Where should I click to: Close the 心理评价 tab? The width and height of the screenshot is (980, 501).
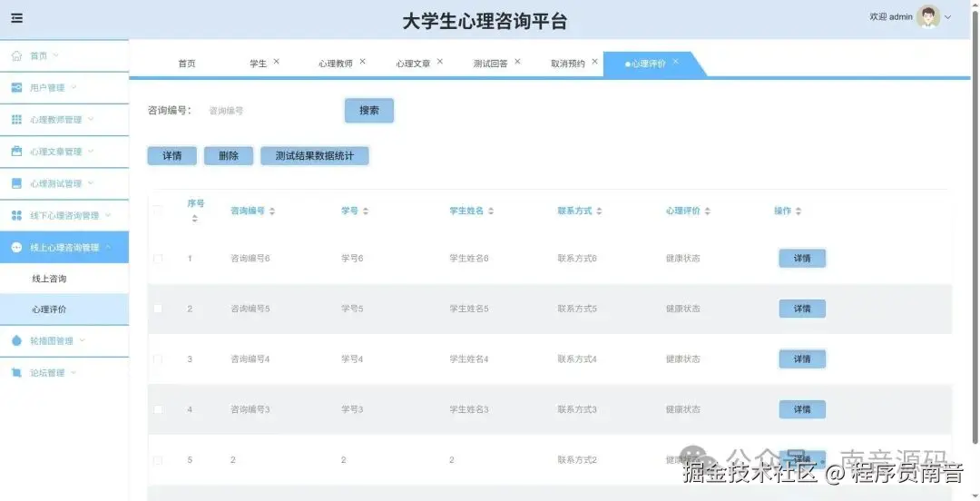coord(676,62)
